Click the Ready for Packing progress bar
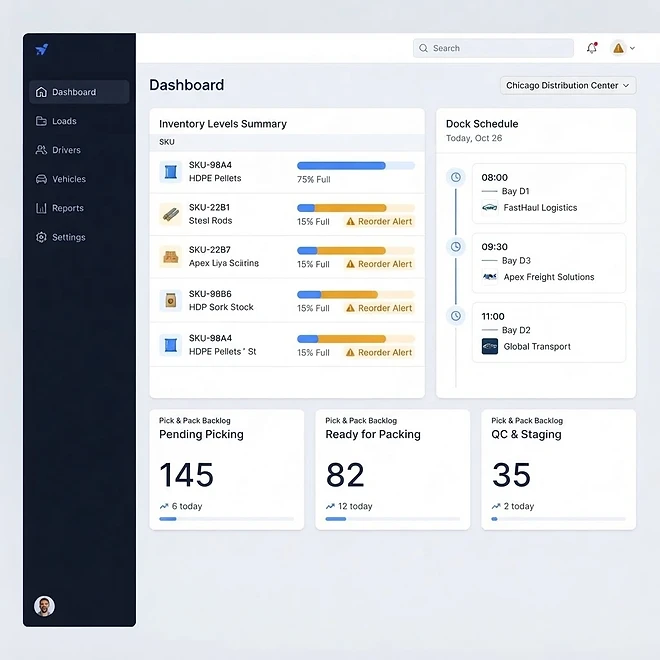 [x=393, y=519]
